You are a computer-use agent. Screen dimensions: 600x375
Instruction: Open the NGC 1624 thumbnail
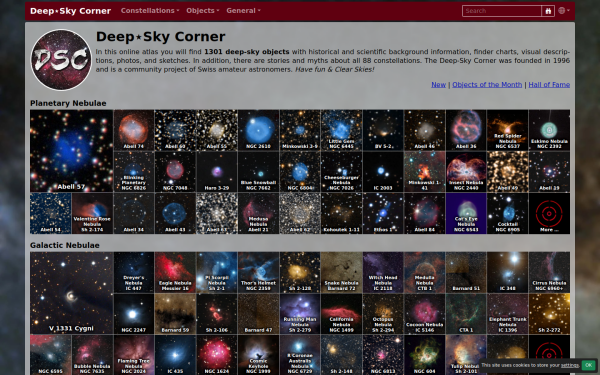click(217, 355)
